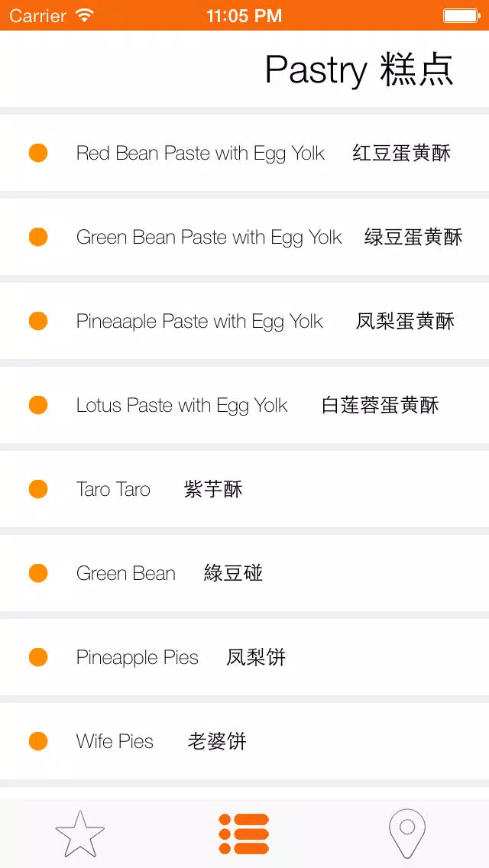Choose Pineaaple Paste with Egg Yolk item
489x868 pixels.
199,321
